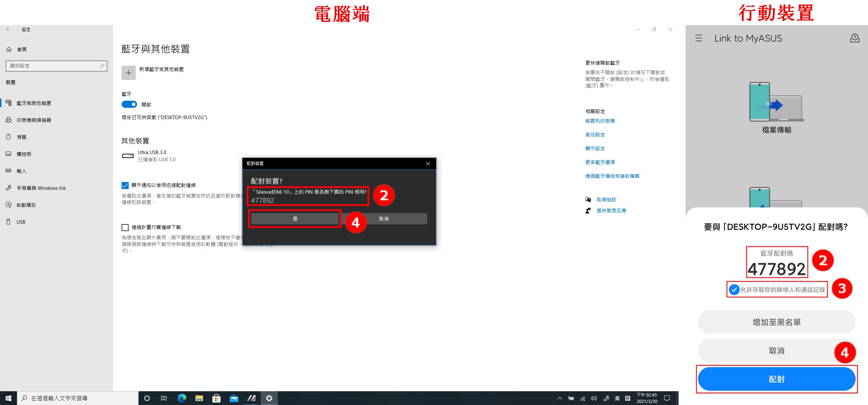Launch Microsoft Edge from the taskbar
The image size is (868, 405).
click(182, 398)
